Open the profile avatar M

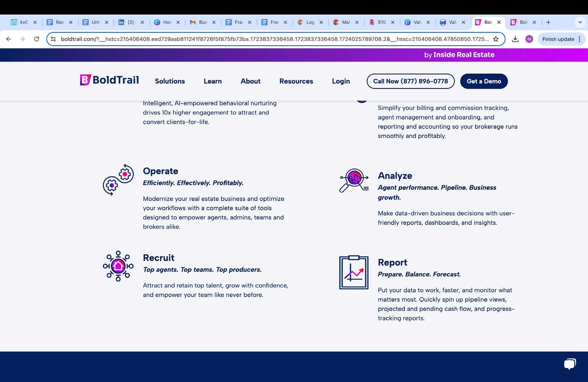click(x=529, y=39)
